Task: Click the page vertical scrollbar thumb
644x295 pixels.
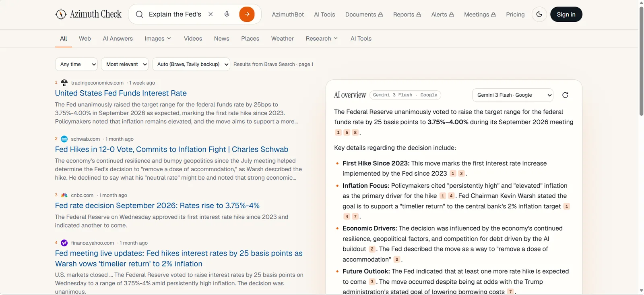Action: click(x=641, y=60)
